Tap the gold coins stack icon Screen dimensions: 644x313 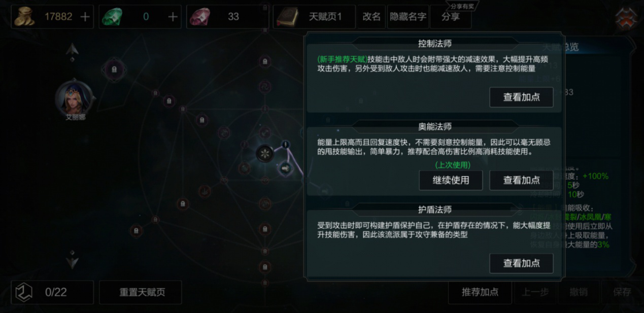pos(24,17)
